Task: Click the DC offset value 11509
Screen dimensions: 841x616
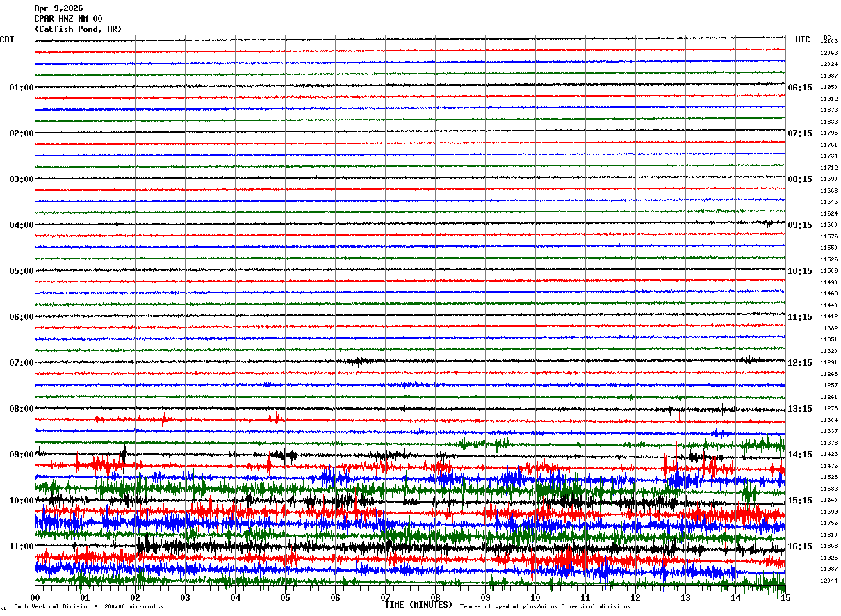Action: (x=828, y=271)
